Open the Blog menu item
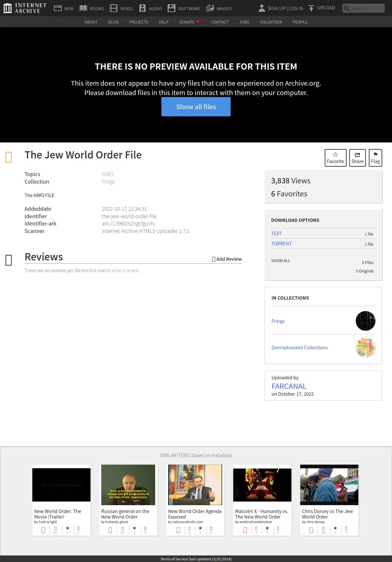The image size is (392, 562). pyautogui.click(x=113, y=22)
